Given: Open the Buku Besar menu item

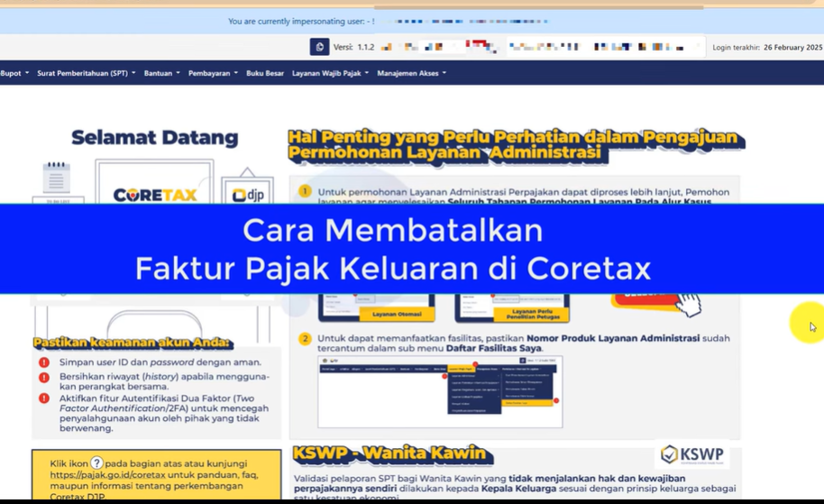Looking at the screenshot, I should 265,73.
